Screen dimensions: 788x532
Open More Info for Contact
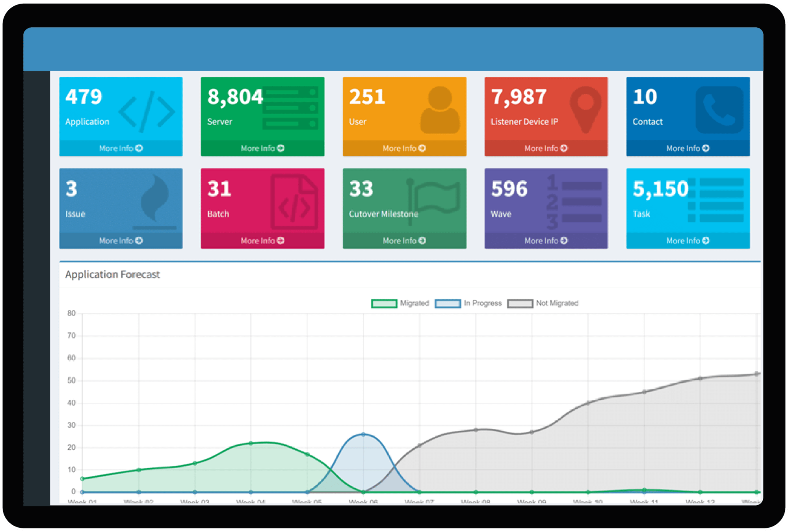pyautogui.click(x=688, y=148)
